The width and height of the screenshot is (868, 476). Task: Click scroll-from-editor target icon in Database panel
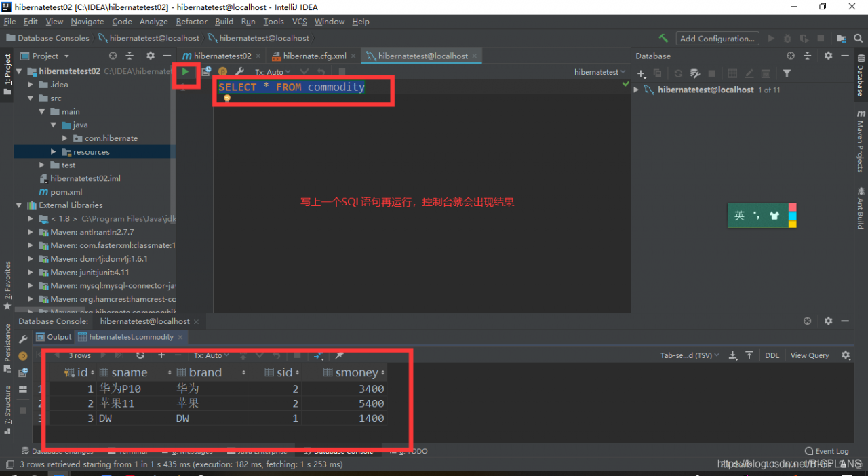point(790,56)
